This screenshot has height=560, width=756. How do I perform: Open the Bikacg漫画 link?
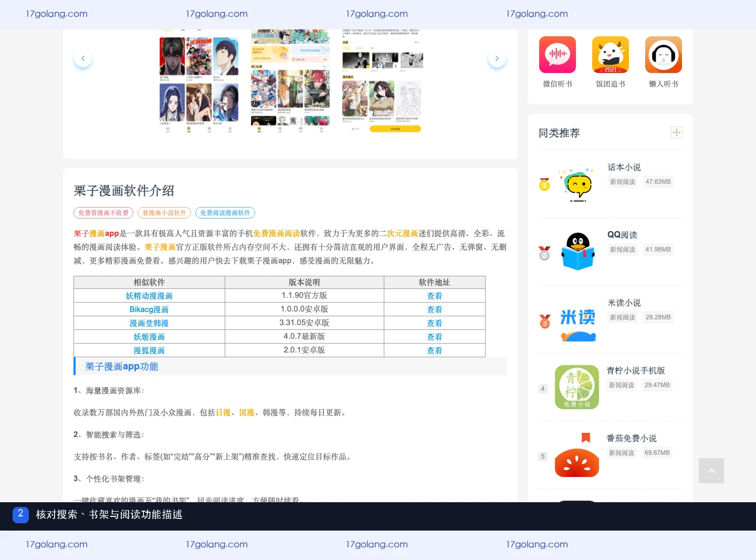coord(149,309)
